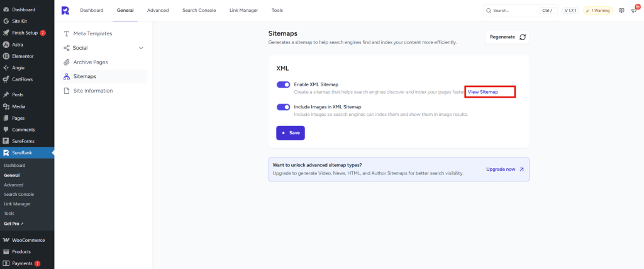This screenshot has height=269, width=644.
Task: Switch to the Dashboard top tab
Action: (x=92, y=11)
